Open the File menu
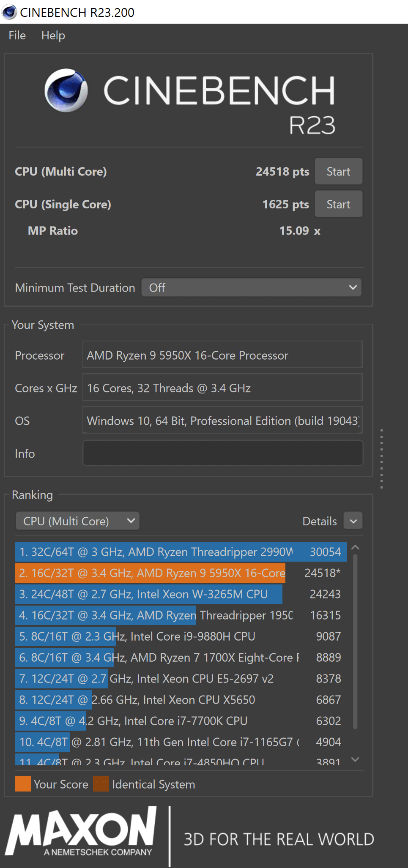The image size is (408, 868). point(17,35)
